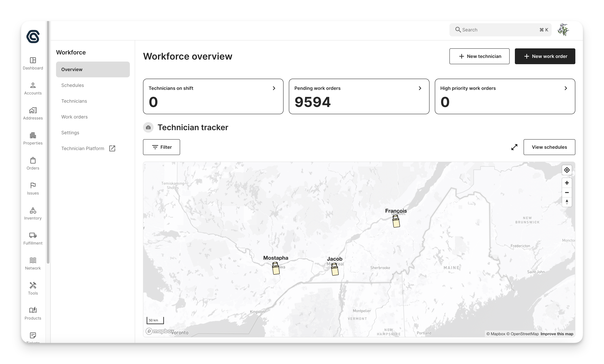This screenshot has width=604, height=364.
Task: Open Inventory shapes icon
Action: pos(33,210)
